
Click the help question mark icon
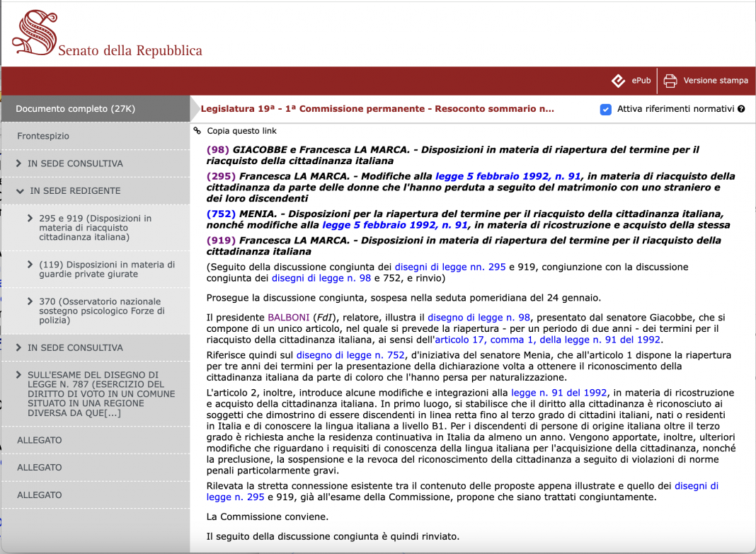click(x=741, y=109)
